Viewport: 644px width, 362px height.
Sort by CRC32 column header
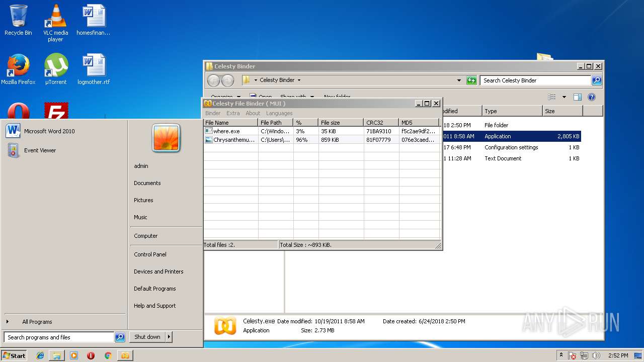click(381, 123)
